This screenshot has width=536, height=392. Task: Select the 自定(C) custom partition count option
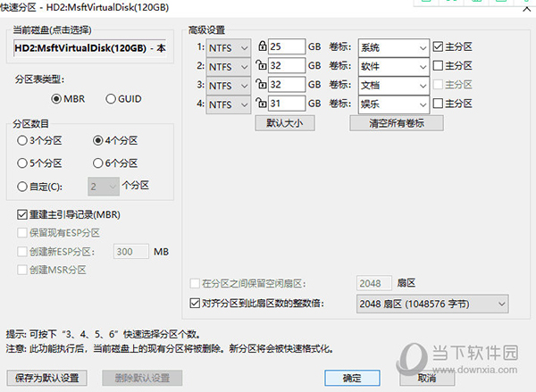(x=39, y=187)
